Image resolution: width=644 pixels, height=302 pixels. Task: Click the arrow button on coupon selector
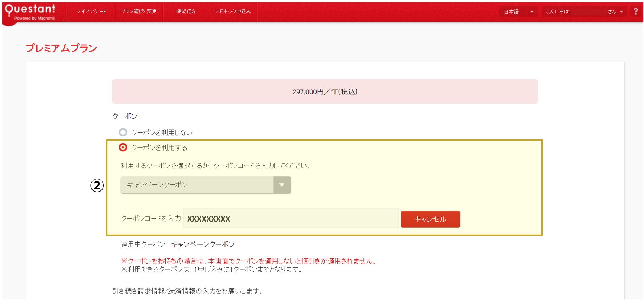pos(282,185)
